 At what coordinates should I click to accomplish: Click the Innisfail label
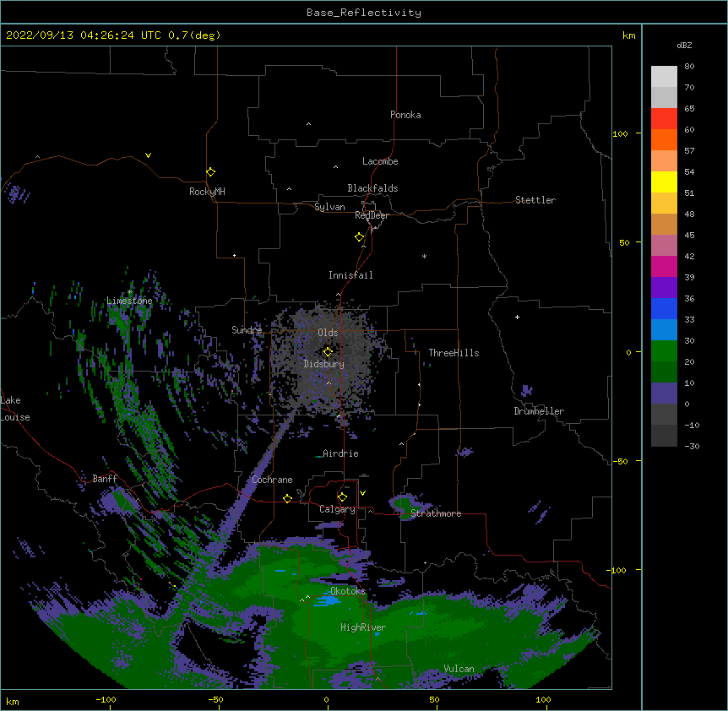pyautogui.click(x=350, y=275)
